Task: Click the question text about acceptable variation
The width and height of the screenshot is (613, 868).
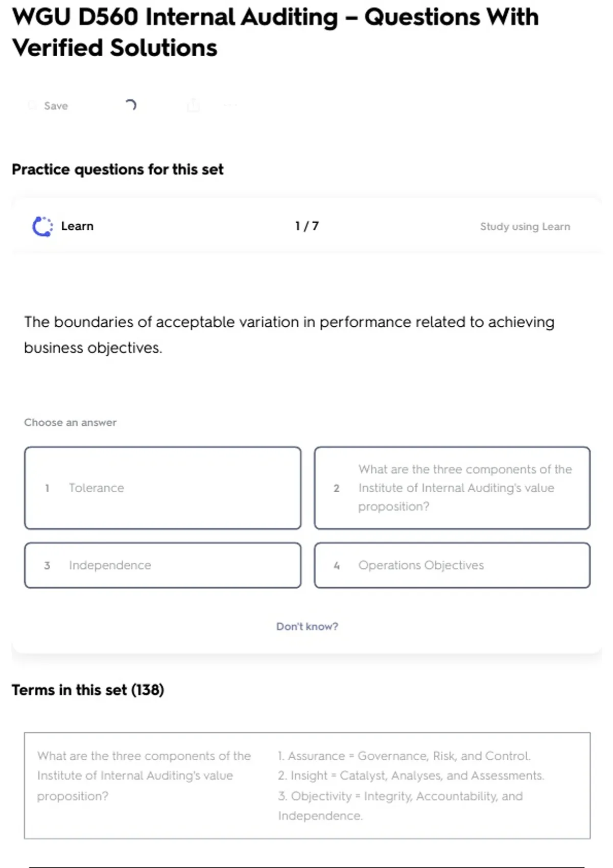Action: (x=289, y=335)
